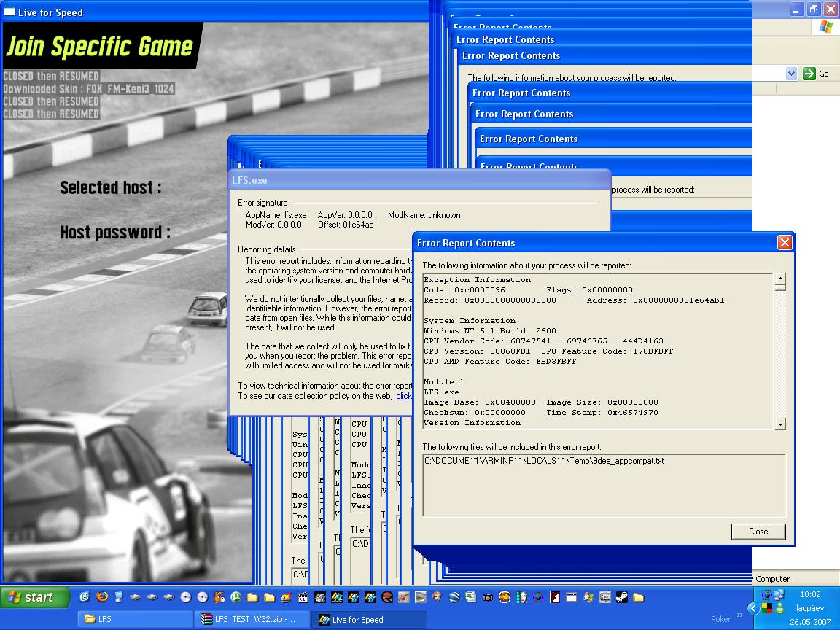
Task: Click the folder icon next to Steam
Action: click(639, 596)
